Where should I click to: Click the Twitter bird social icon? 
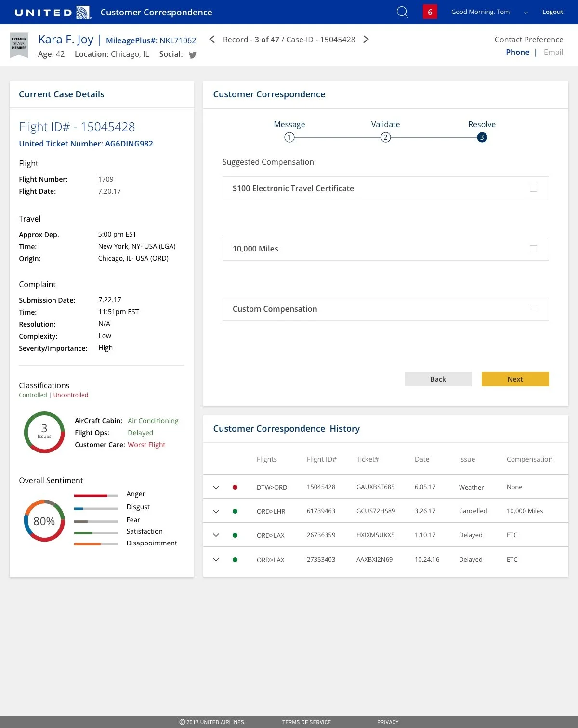tap(193, 55)
